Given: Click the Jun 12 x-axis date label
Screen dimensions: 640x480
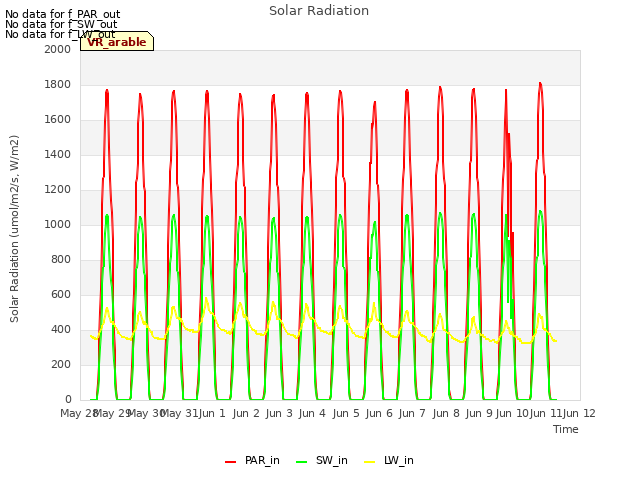Looking at the screenshot, I should [x=579, y=413].
